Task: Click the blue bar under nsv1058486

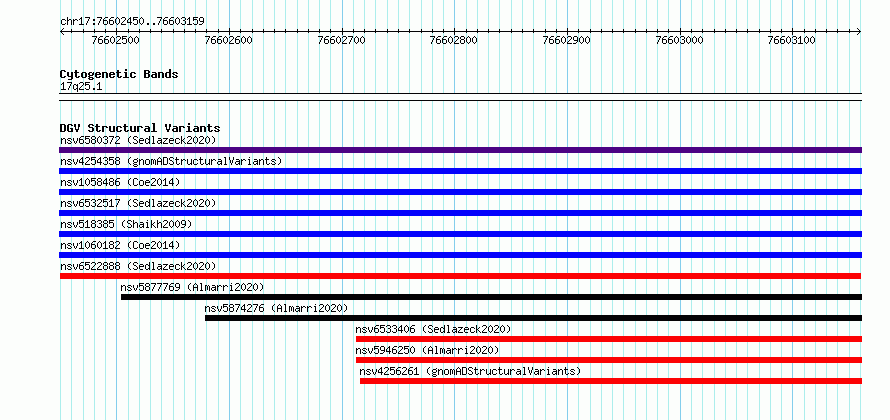Action: pyautogui.click(x=460, y=192)
